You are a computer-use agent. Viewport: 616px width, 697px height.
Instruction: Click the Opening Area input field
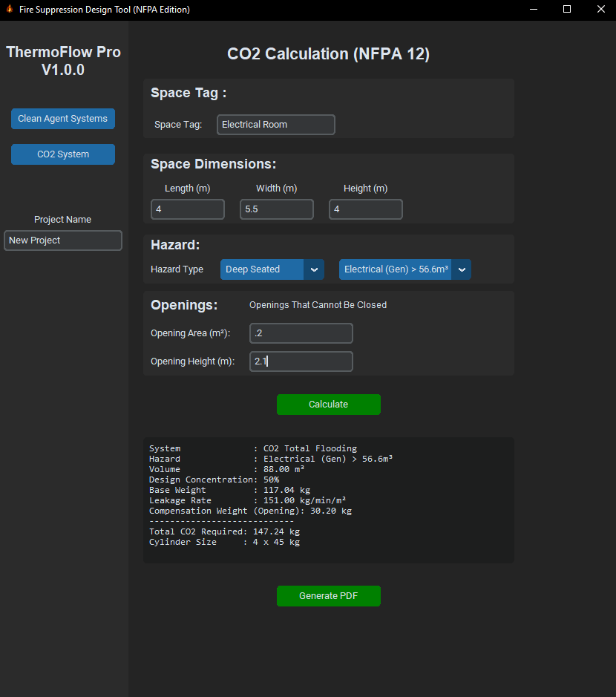tap(301, 333)
